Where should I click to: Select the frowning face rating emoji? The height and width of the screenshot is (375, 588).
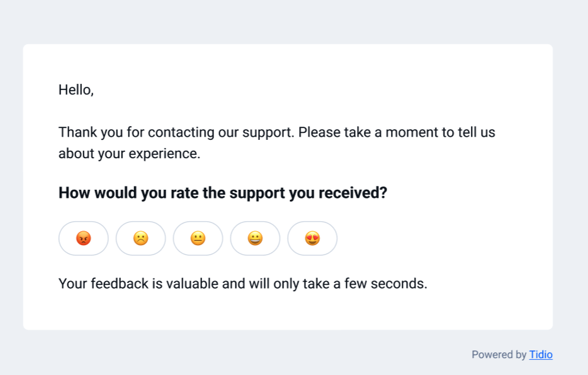[x=141, y=238]
